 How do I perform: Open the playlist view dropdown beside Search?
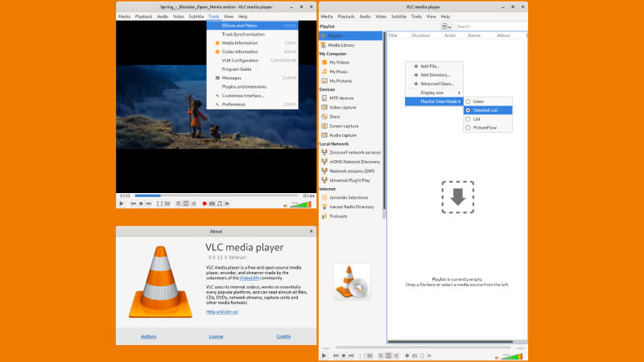point(447,27)
